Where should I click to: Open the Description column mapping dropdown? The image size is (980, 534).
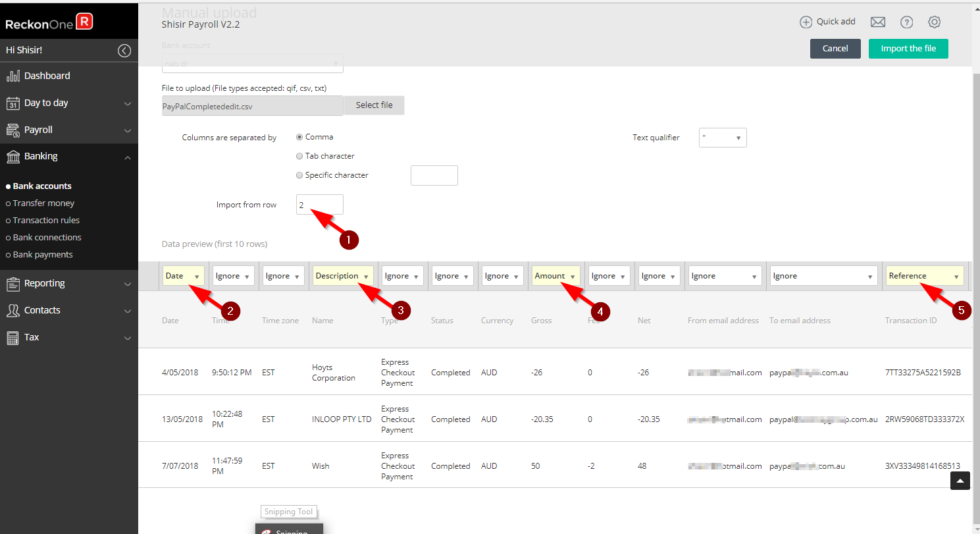point(343,276)
